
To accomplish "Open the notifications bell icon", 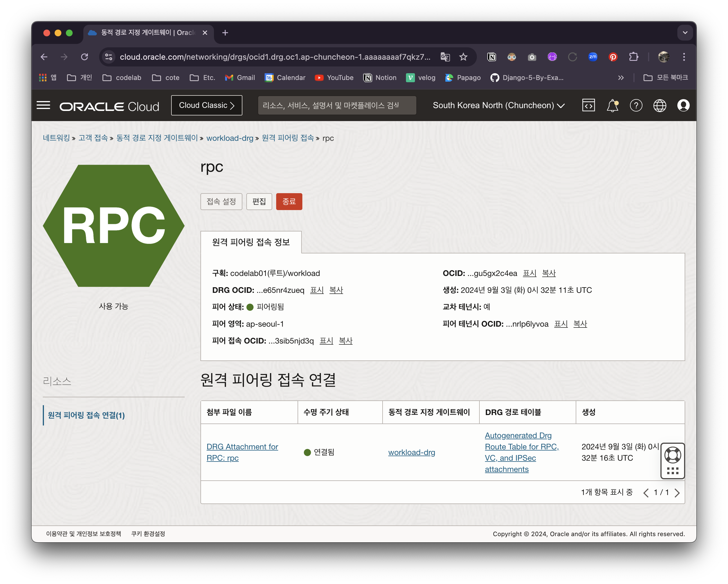I will pos(612,105).
